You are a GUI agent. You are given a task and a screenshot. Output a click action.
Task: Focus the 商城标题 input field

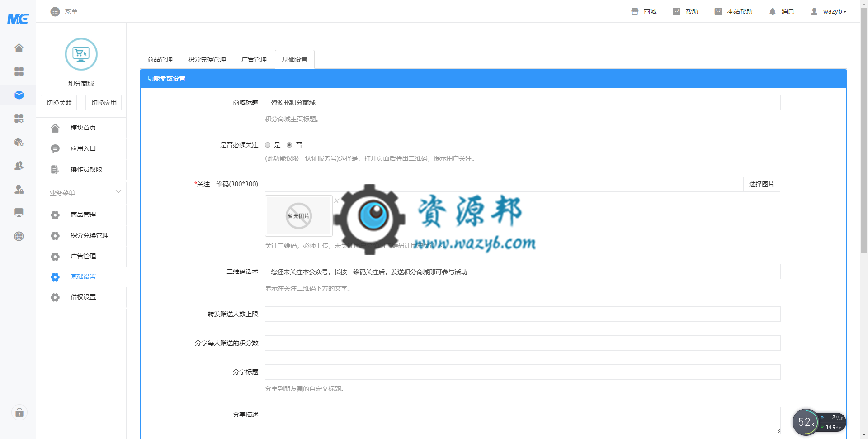tap(523, 102)
